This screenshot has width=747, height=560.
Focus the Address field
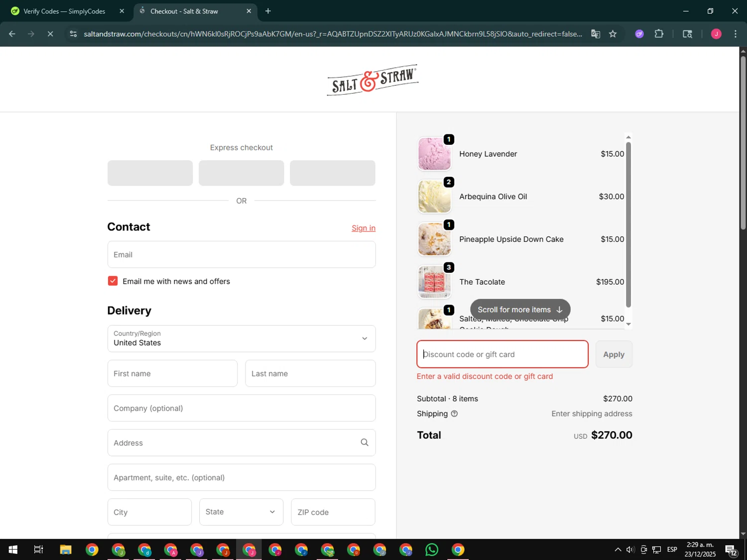(242, 443)
